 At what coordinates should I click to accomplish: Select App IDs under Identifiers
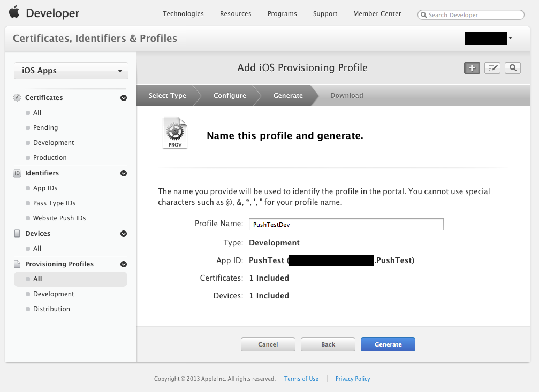point(45,188)
